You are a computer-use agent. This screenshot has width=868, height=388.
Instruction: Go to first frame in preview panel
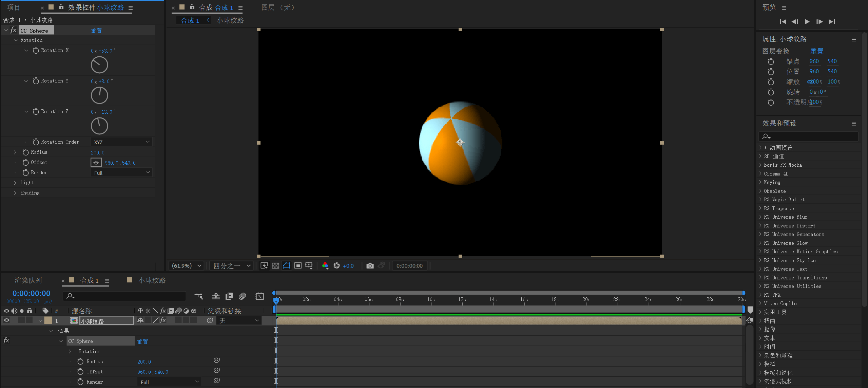tap(783, 22)
